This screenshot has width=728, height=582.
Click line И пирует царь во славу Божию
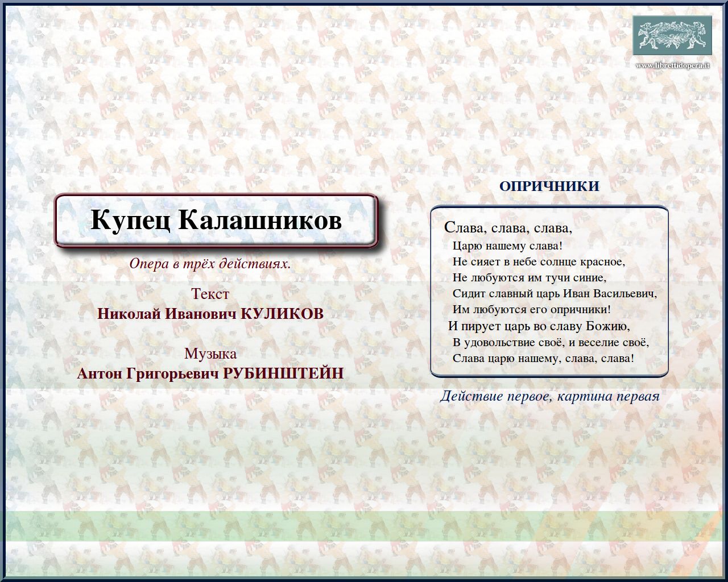click(539, 326)
